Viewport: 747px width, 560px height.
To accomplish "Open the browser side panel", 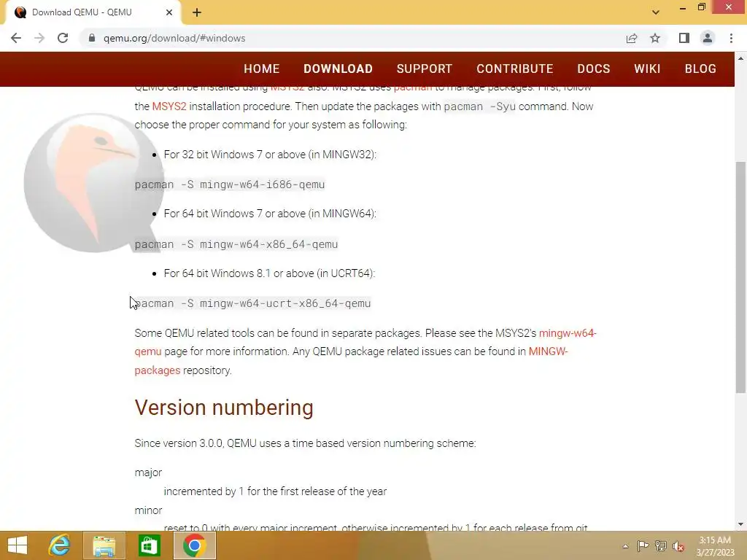I will [x=684, y=38].
